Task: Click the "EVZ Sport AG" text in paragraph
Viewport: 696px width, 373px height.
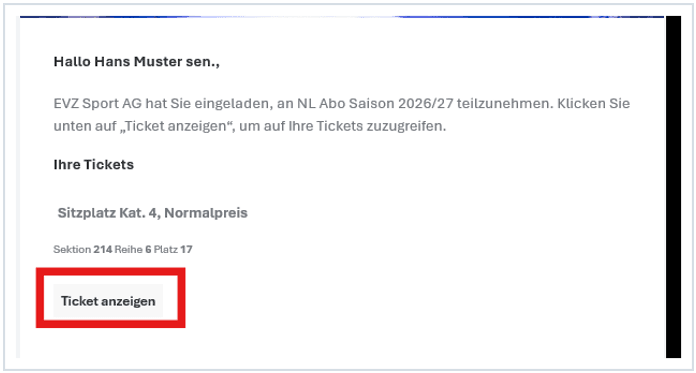Action: 93,104
